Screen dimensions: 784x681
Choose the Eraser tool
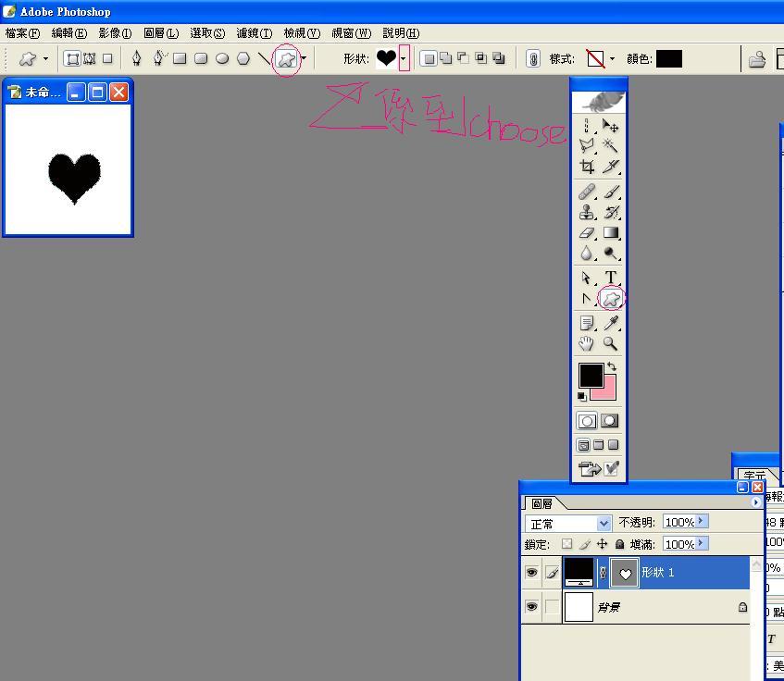[587, 233]
